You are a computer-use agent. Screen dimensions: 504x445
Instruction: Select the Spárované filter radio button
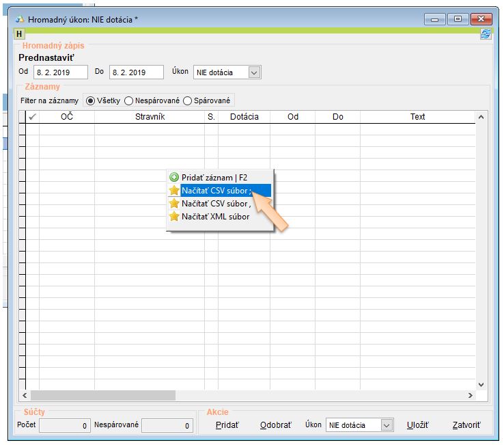pos(188,100)
